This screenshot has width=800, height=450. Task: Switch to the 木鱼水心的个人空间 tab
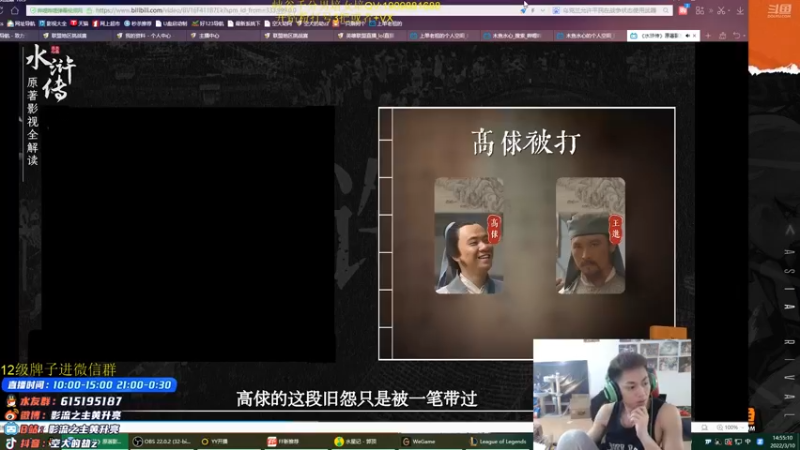(589, 36)
